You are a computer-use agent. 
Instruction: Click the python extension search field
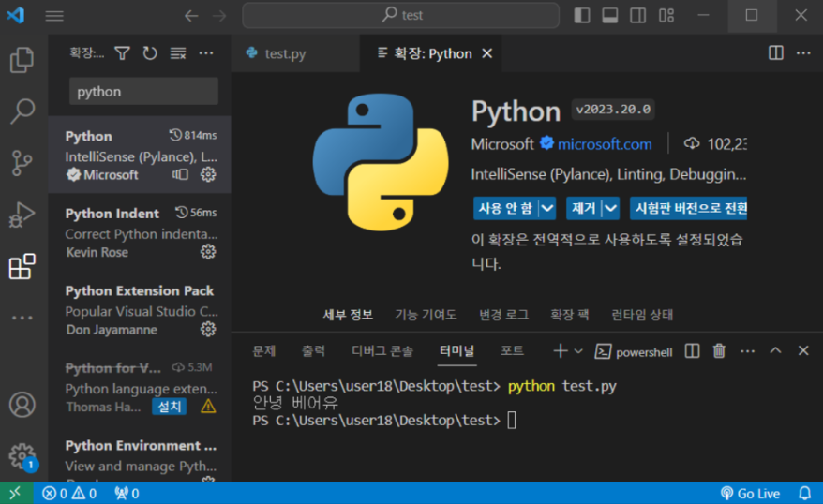tap(143, 91)
